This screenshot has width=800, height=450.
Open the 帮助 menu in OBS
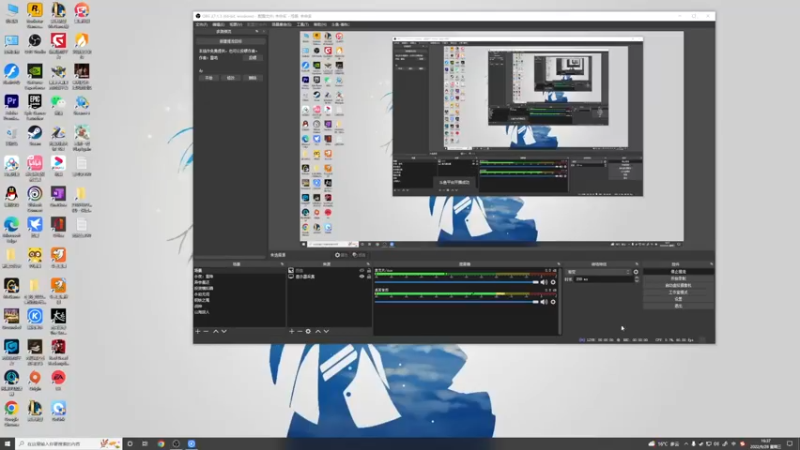pyautogui.click(x=320, y=24)
